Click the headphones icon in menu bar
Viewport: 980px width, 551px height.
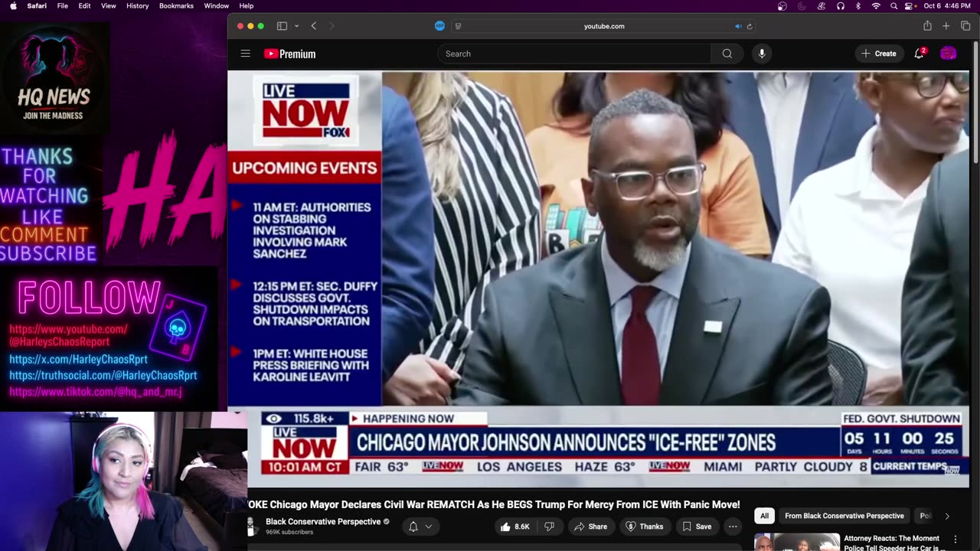(x=840, y=5)
